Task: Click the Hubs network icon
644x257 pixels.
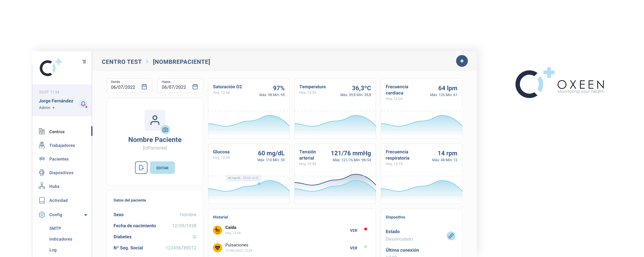Action: point(42,186)
